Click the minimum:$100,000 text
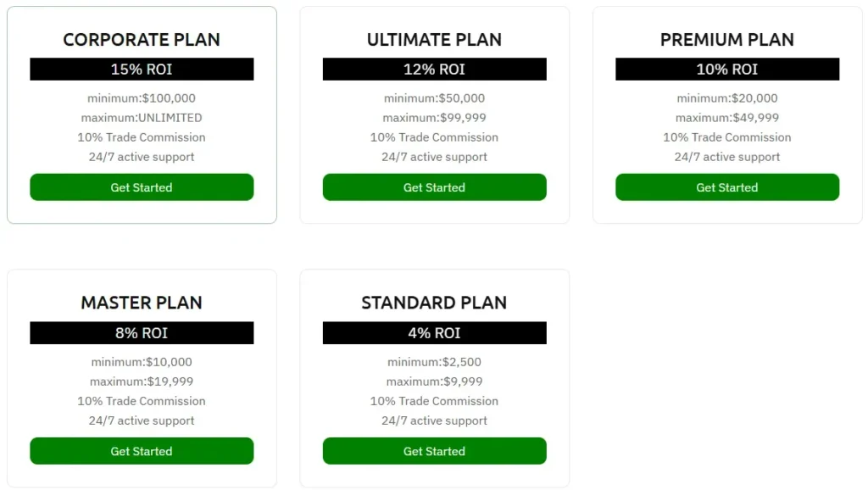 142,98
